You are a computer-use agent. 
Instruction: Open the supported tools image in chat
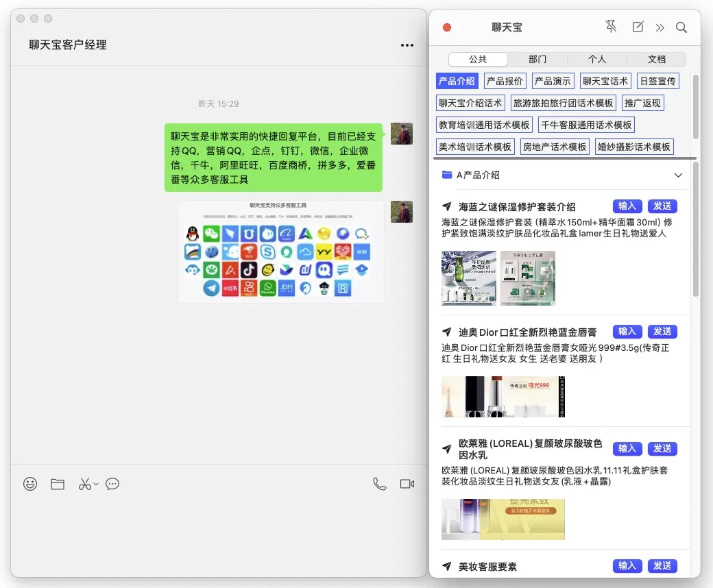click(281, 252)
